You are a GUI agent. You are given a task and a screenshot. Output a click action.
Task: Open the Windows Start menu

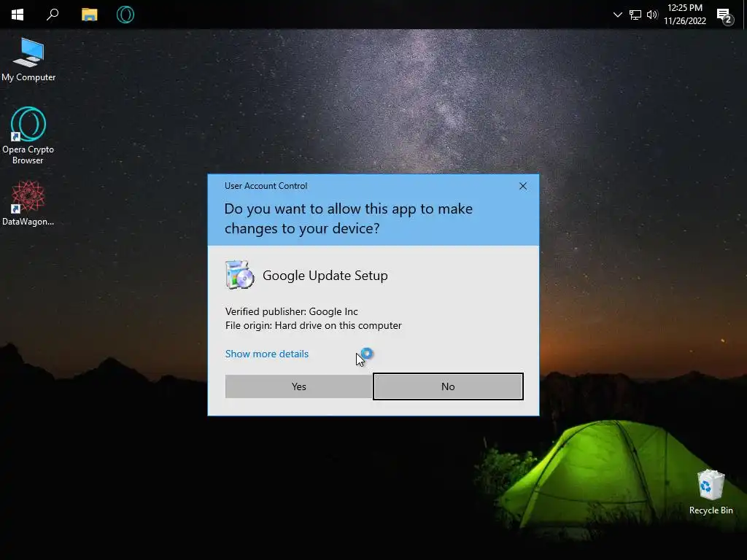[x=18, y=15]
